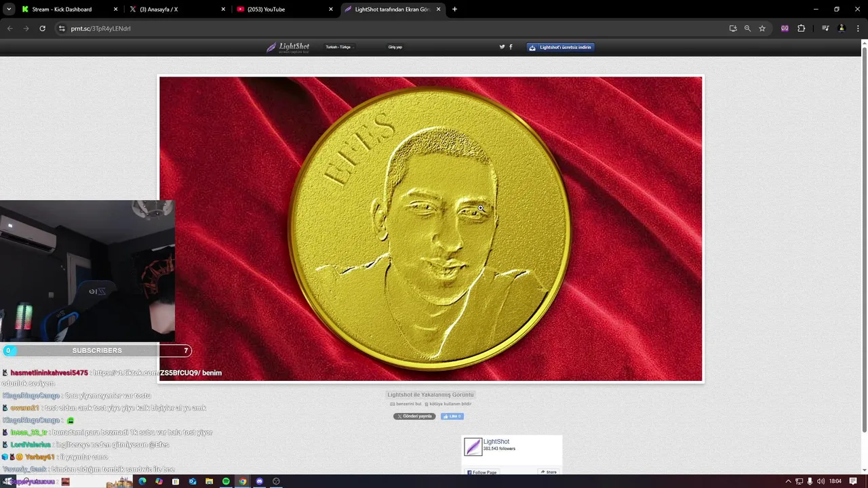Open LightShot's Facebook icon in header
Image resolution: width=868 pixels, height=488 pixels.
coord(511,47)
